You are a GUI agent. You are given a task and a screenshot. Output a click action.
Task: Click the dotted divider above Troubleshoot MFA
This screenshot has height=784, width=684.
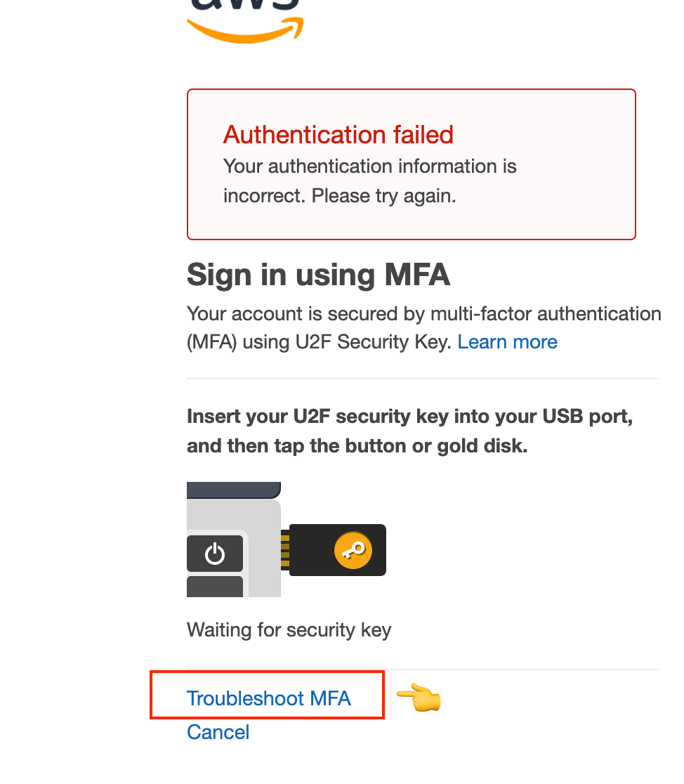point(423,669)
